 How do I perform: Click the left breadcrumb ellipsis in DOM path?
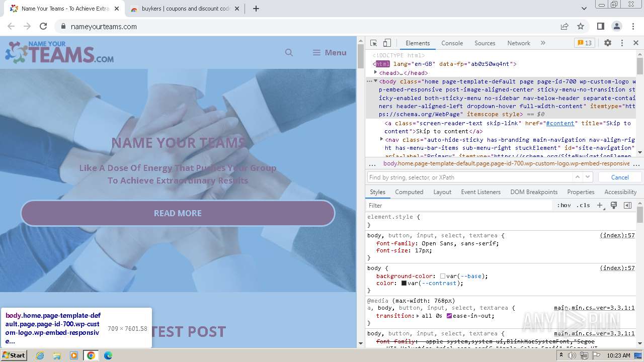(372, 164)
